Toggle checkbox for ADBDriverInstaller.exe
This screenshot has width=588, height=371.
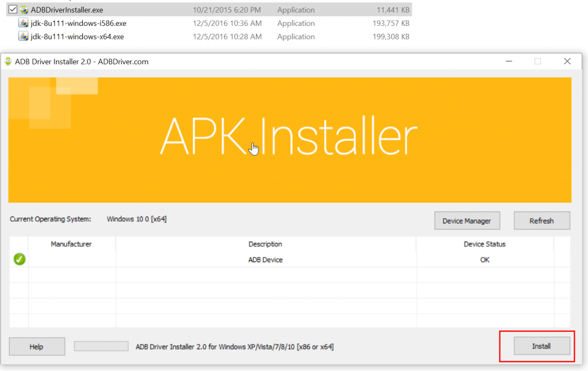pos(13,9)
